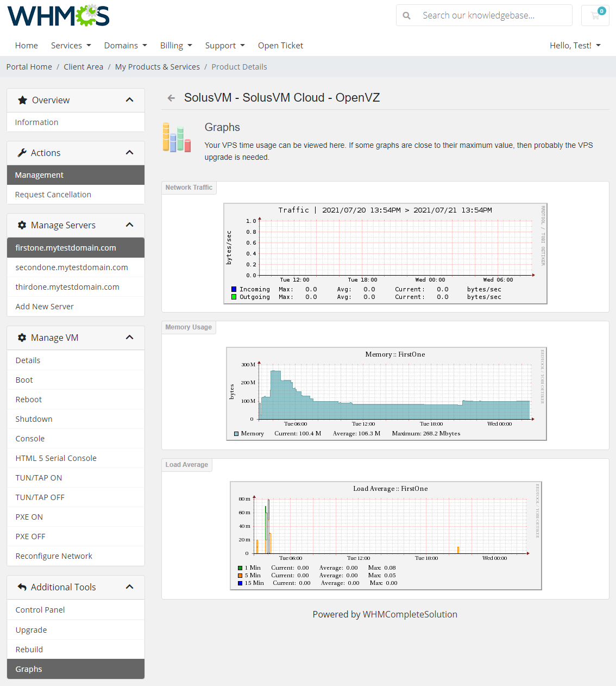616x686 pixels.
Task: Click Add New Server
Action: [x=76, y=307]
